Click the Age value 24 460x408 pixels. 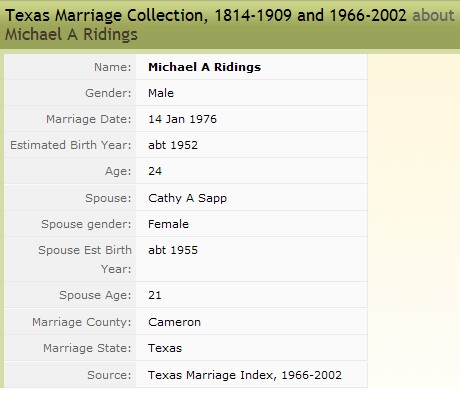coord(155,171)
